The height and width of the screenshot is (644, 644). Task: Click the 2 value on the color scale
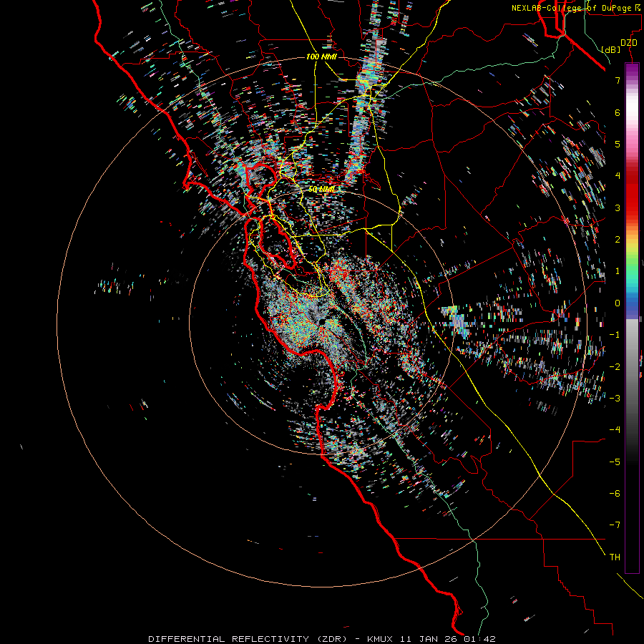tap(618, 240)
